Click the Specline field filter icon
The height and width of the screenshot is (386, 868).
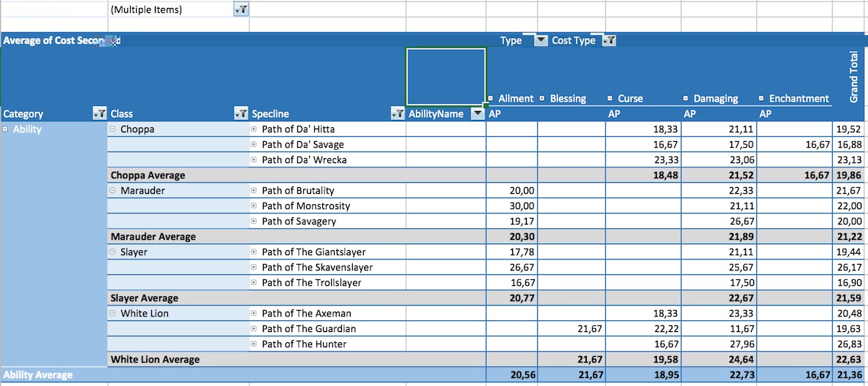tap(397, 113)
